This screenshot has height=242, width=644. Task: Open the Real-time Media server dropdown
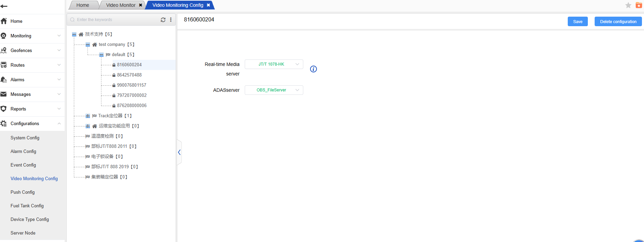pos(274,64)
